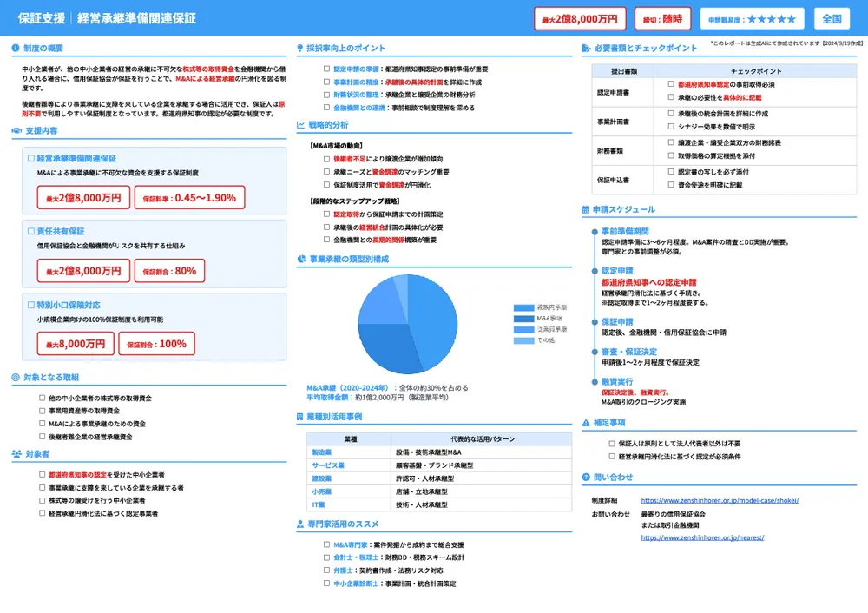Enable the M&A専門家 checkbox under 専門家活用のススメ

click(x=325, y=544)
